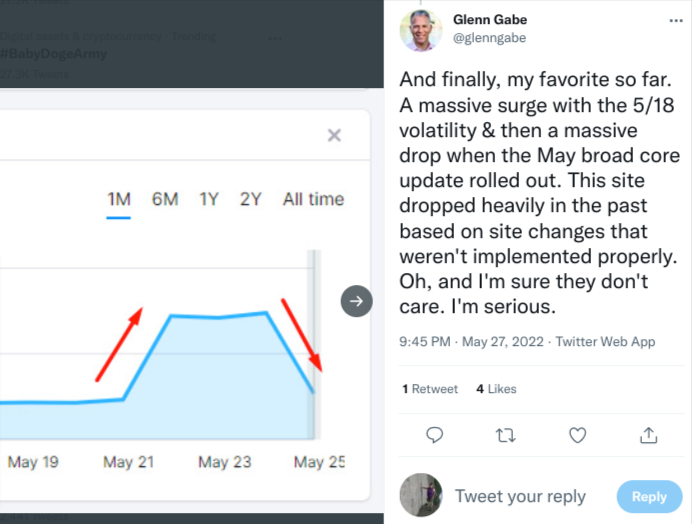Viewport: 692px width, 524px height.
Task: Switch to the 6M time range
Action: coord(165,200)
